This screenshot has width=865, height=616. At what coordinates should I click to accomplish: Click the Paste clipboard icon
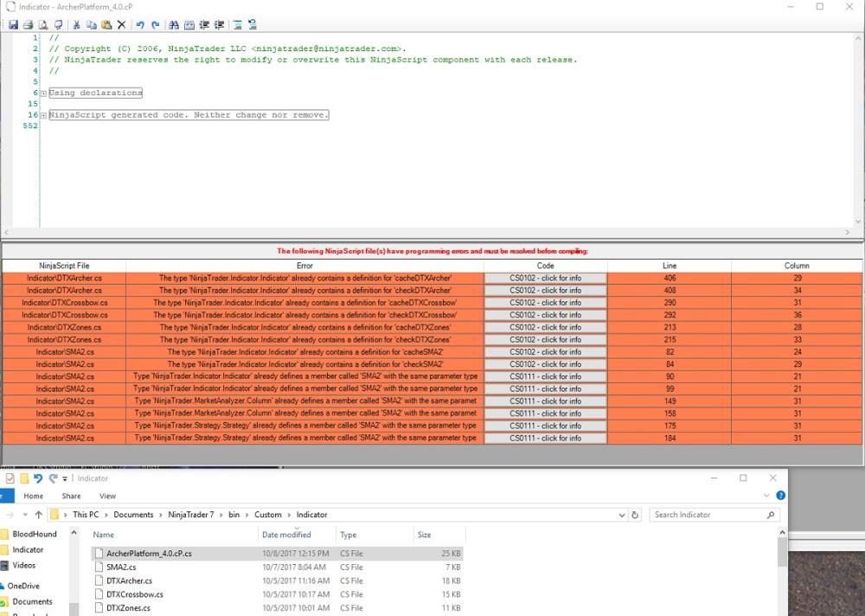(x=106, y=25)
